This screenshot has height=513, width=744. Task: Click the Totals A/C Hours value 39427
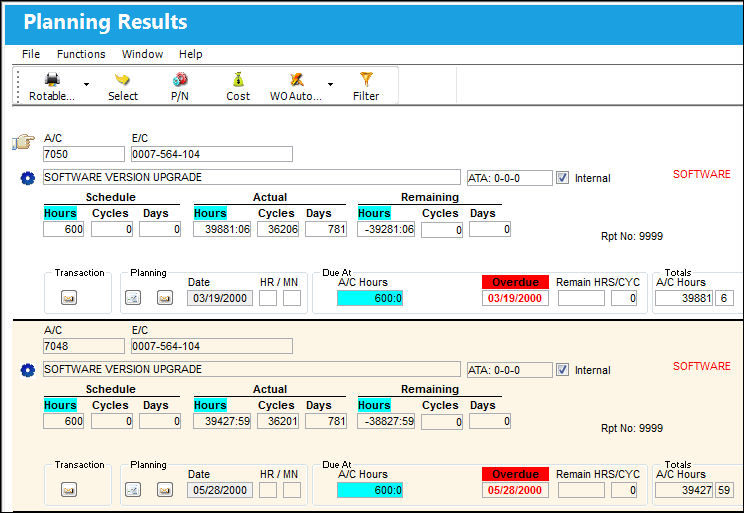(x=684, y=490)
